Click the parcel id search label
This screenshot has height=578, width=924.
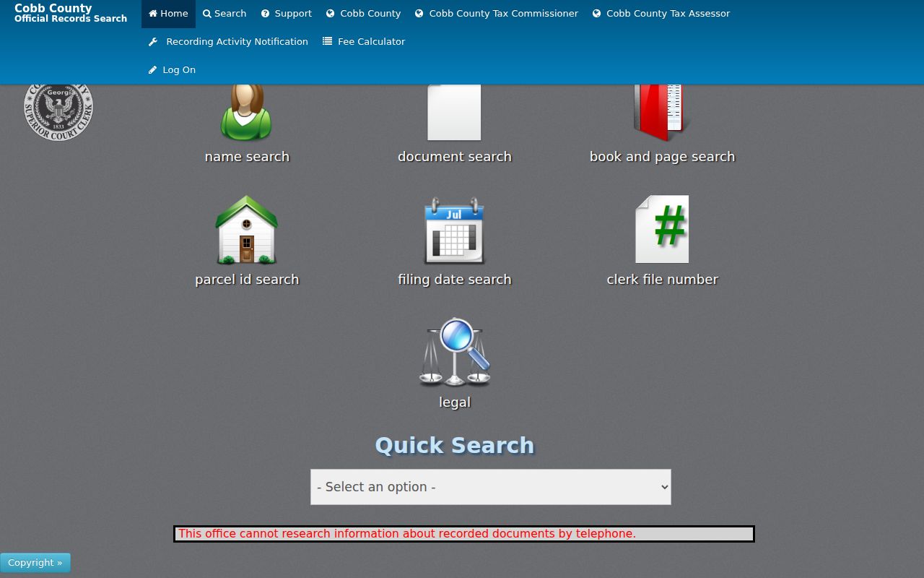pos(247,280)
